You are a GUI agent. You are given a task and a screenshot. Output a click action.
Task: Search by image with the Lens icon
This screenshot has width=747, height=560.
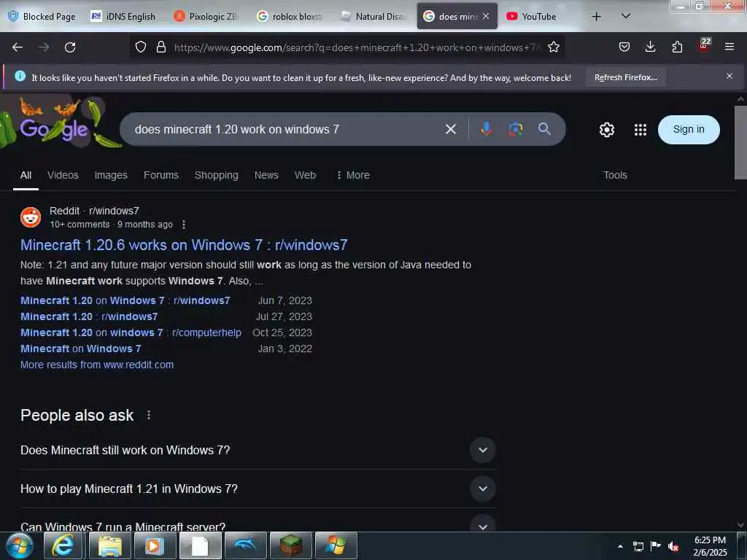516,129
